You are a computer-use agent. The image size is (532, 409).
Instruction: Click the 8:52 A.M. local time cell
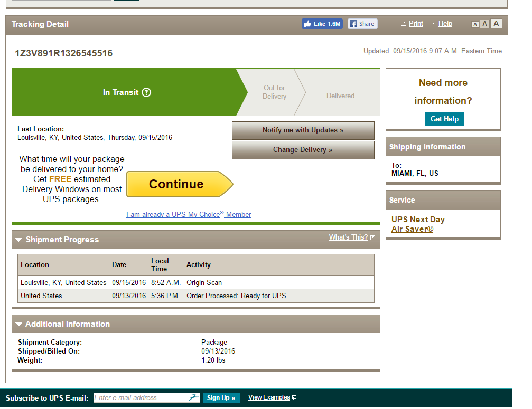(166, 283)
